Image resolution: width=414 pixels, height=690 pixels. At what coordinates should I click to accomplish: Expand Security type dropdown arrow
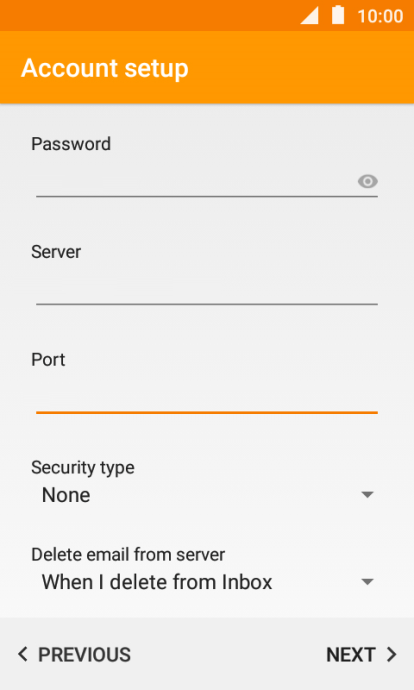(367, 495)
